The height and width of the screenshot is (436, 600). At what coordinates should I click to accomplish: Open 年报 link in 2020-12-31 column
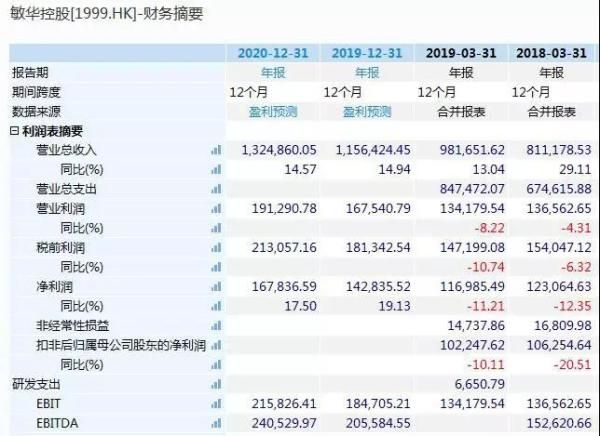273,73
